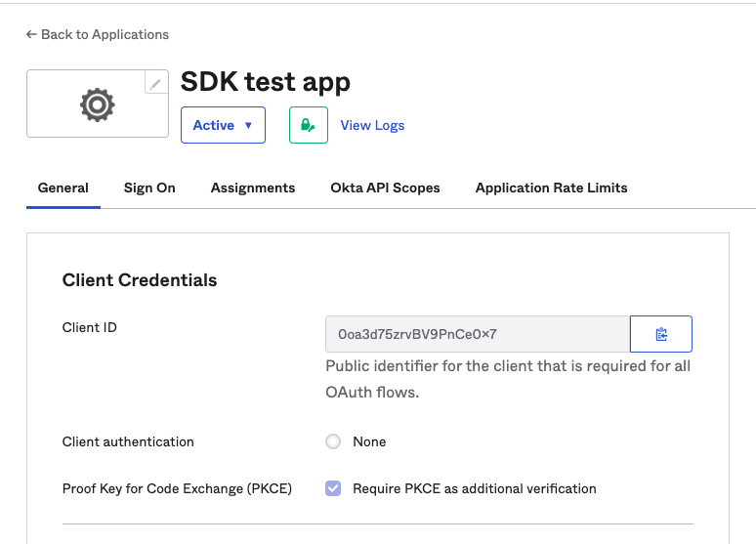Screen dimensions: 756x544
Task: Open the Okta API Scopes tab
Action: [x=385, y=188]
